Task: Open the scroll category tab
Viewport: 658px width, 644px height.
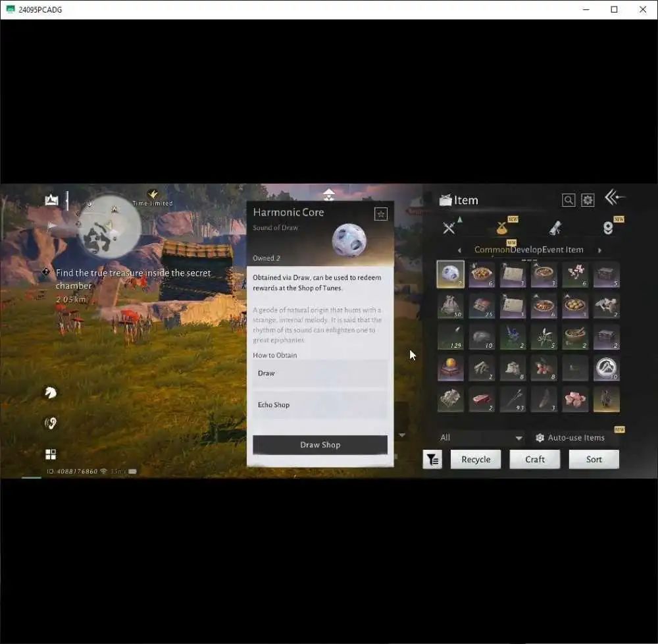Action: (555, 228)
